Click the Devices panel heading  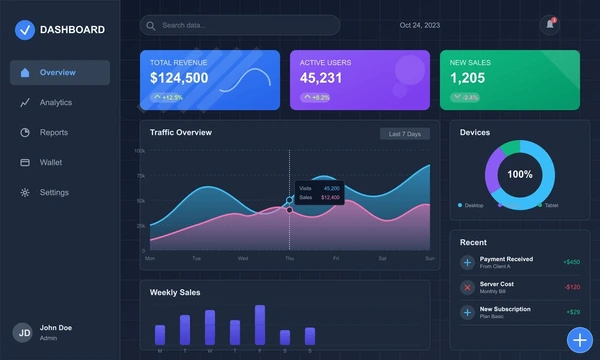(475, 132)
